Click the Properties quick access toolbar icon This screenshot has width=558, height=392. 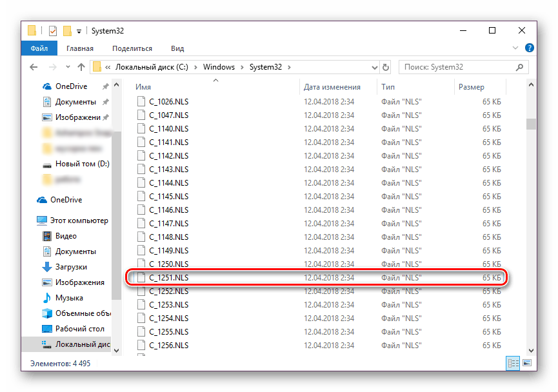pos(52,30)
